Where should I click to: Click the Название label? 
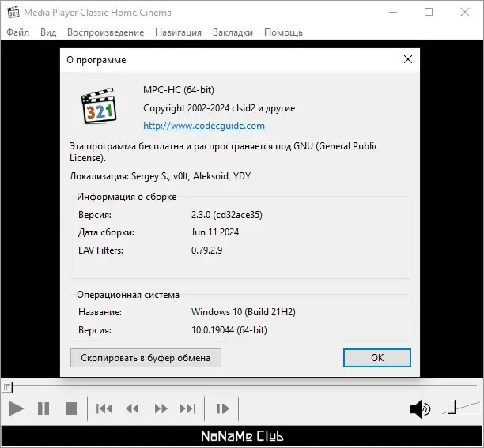100,312
